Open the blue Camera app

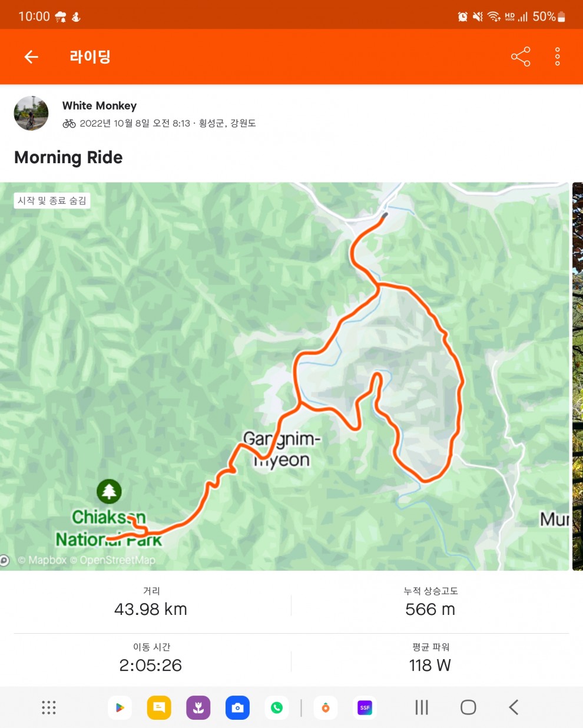click(237, 707)
